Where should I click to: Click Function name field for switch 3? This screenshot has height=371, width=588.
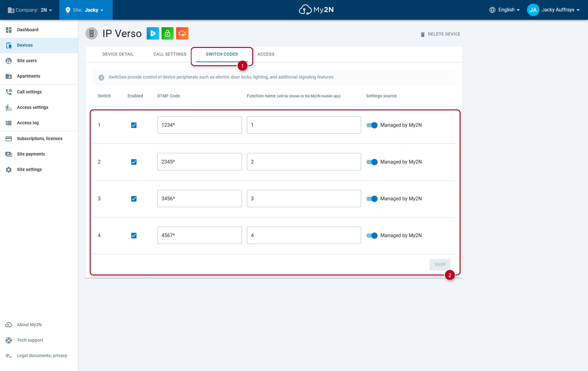tap(304, 198)
